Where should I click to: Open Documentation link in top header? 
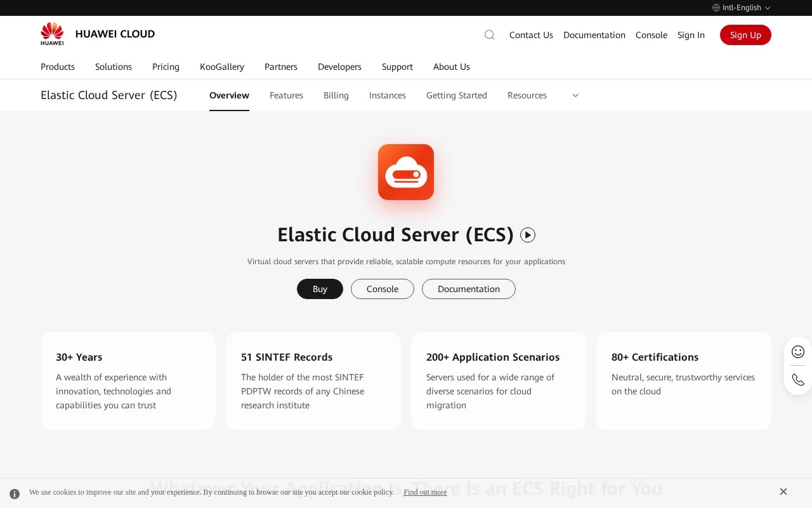tap(594, 35)
